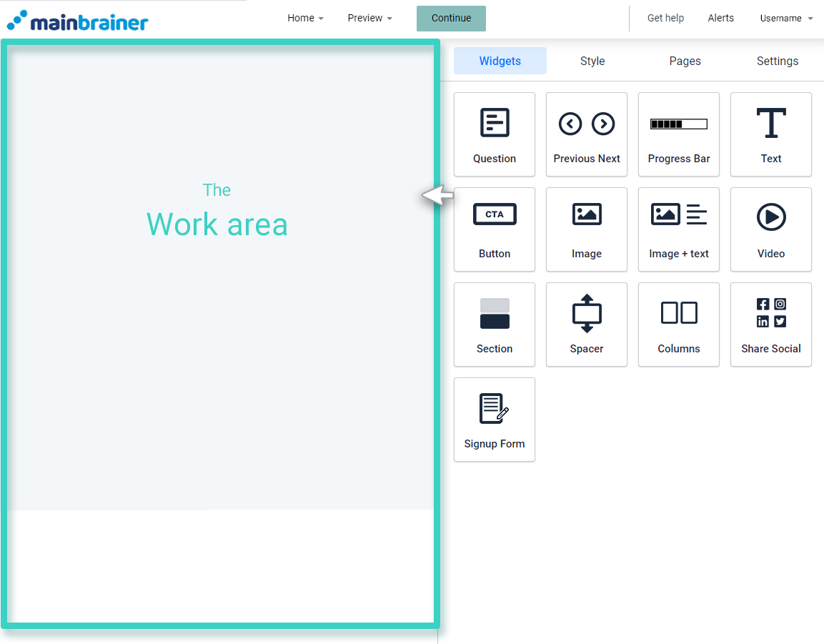This screenshot has height=644, width=824.
Task: Choose the Section widget
Action: click(x=495, y=325)
